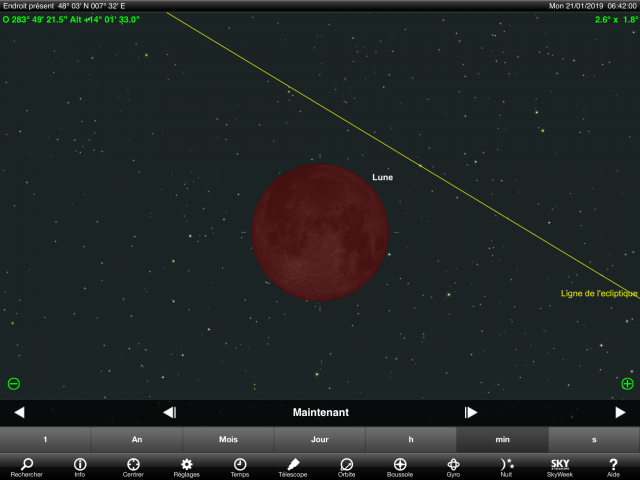640x480 pixels.
Task: Tap the Lune label
Action: tap(382, 177)
